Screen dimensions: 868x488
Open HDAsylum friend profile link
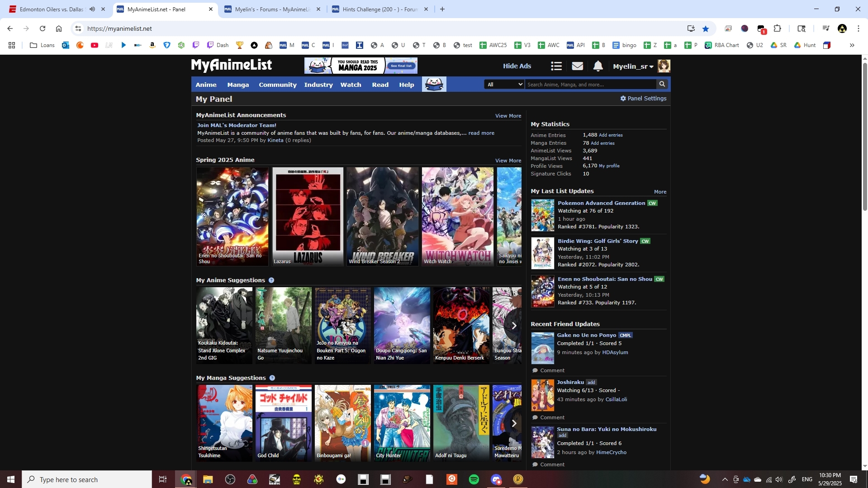tap(615, 352)
